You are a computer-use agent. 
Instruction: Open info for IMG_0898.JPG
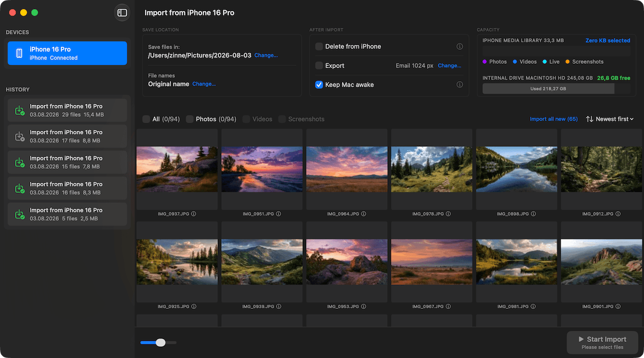pos(533,214)
